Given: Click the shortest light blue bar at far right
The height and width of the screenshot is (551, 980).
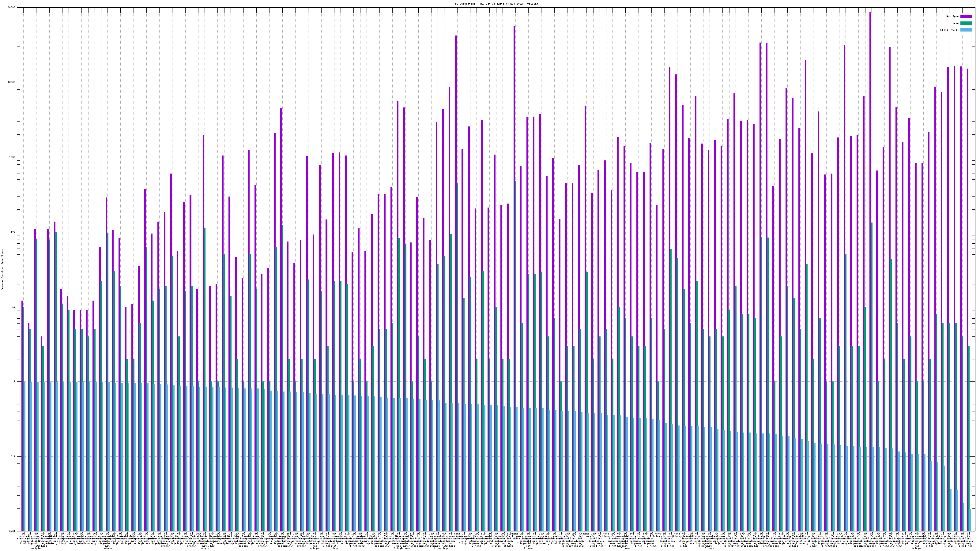Looking at the screenshot, I should 970,520.
